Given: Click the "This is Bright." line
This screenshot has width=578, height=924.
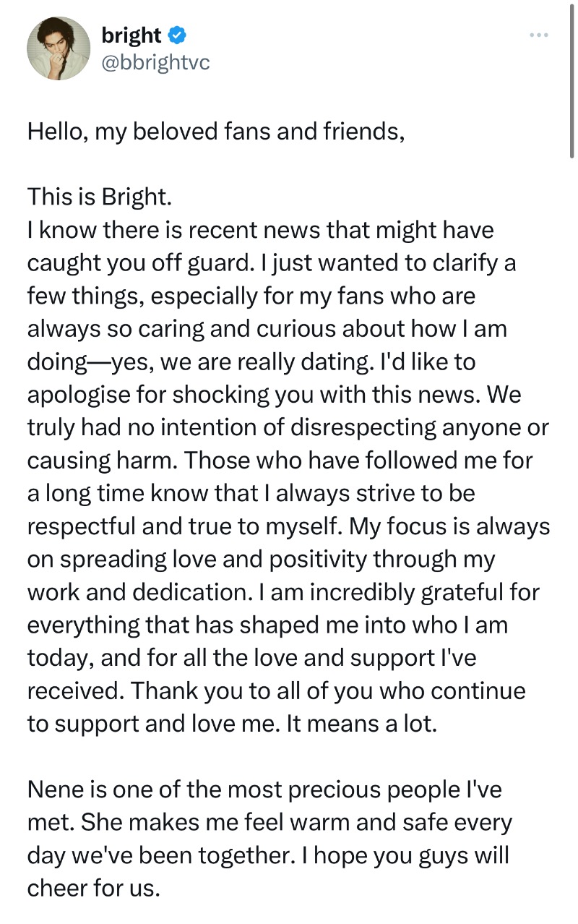Looking at the screenshot, I should (99, 197).
